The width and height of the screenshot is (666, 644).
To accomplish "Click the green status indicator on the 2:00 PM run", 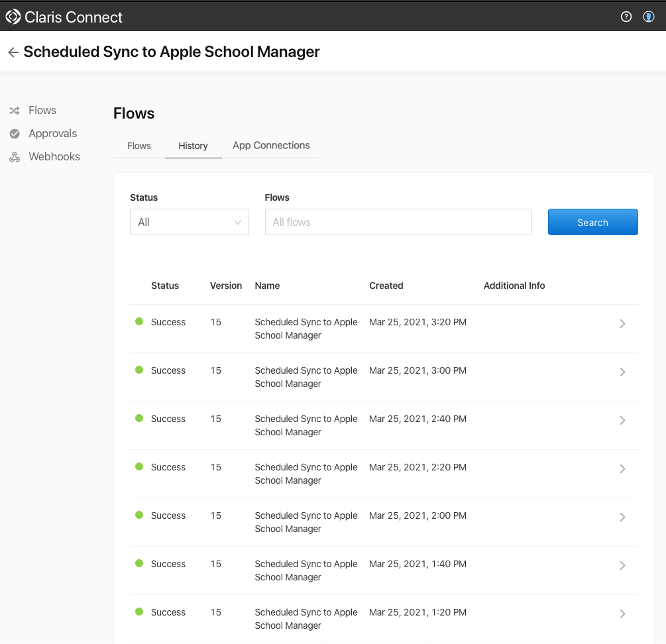I will (x=139, y=514).
